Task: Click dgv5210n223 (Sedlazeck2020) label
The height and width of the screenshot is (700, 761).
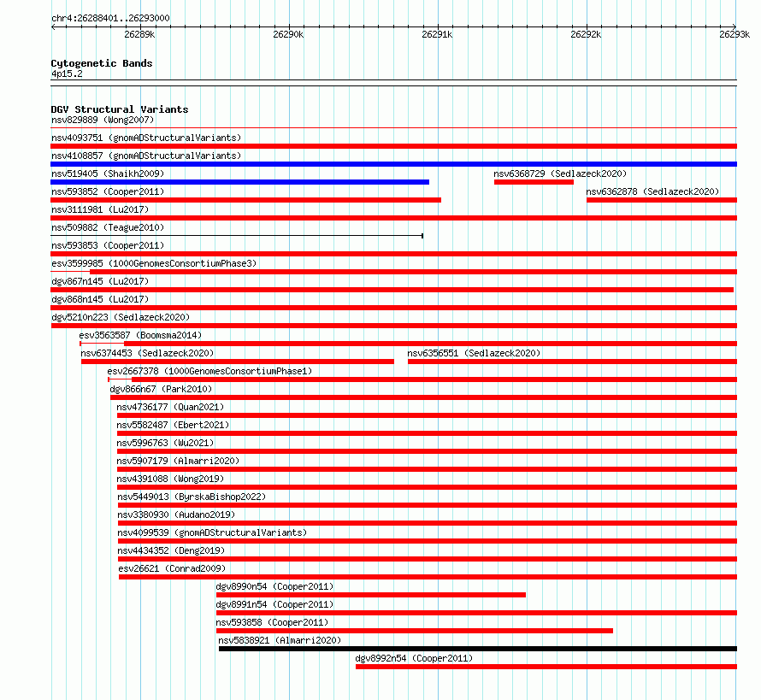Action: [x=121, y=317]
